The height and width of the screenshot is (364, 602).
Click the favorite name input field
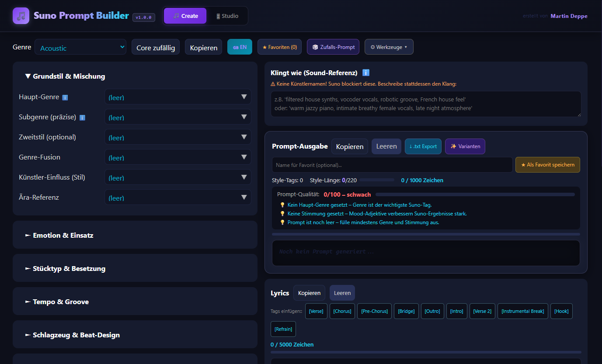(x=392, y=164)
